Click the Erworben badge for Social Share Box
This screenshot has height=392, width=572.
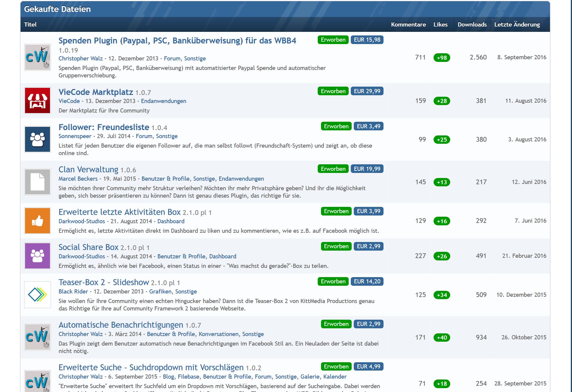[336, 246]
